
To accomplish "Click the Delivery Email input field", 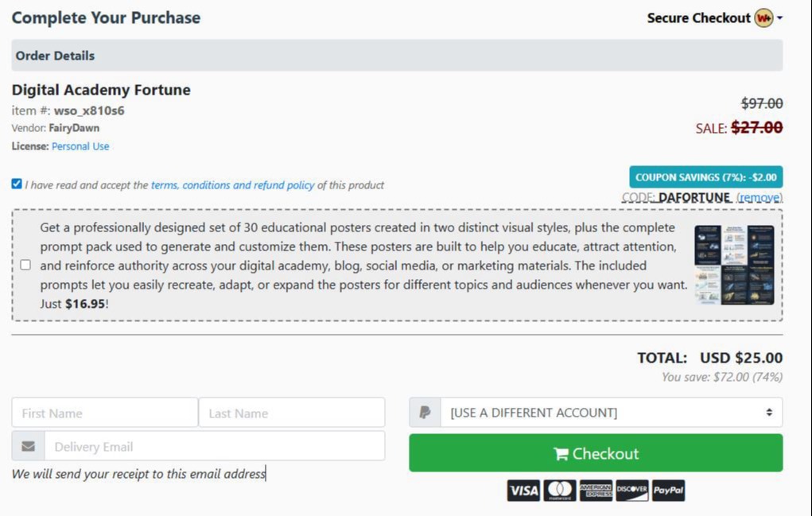I will (x=215, y=445).
